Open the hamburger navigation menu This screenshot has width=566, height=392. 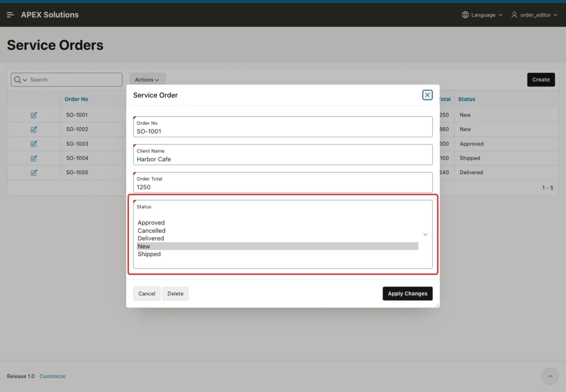pos(10,15)
